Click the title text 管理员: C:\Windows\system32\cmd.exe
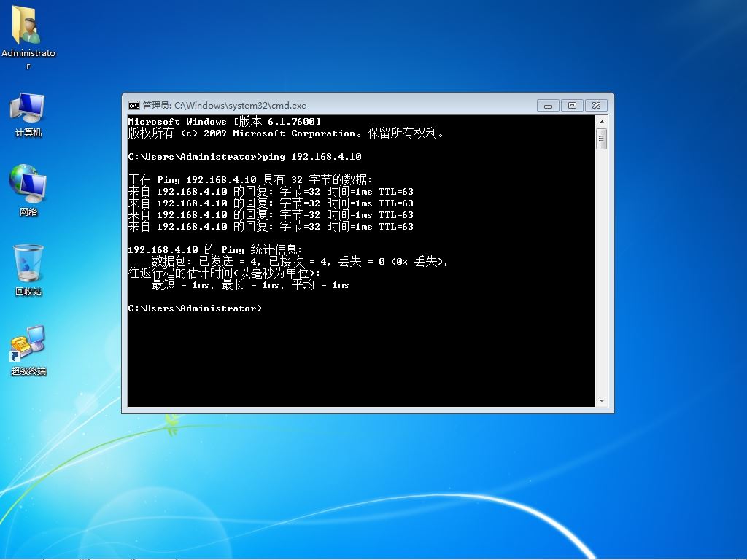 pyautogui.click(x=225, y=105)
